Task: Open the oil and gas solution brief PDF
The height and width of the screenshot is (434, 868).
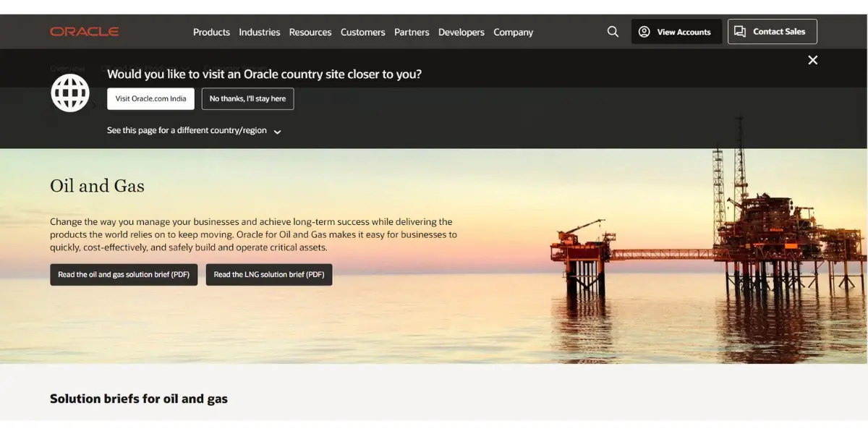Action: (124, 275)
